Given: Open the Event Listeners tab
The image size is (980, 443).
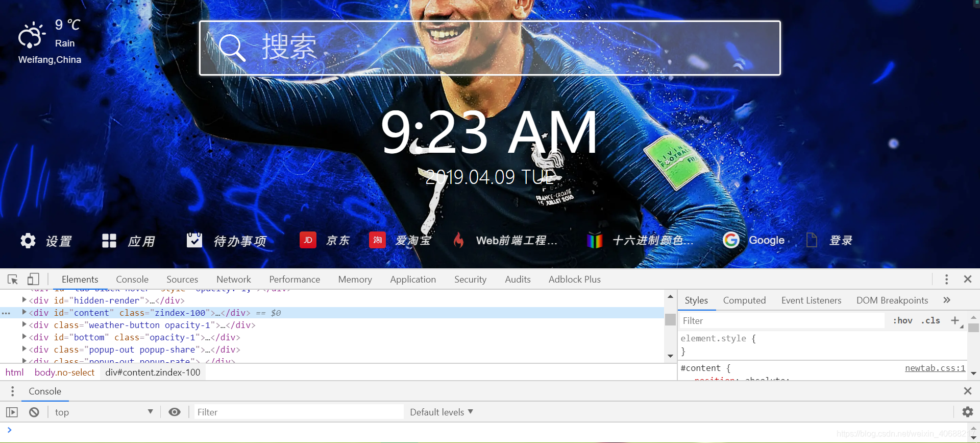Looking at the screenshot, I should [811, 300].
